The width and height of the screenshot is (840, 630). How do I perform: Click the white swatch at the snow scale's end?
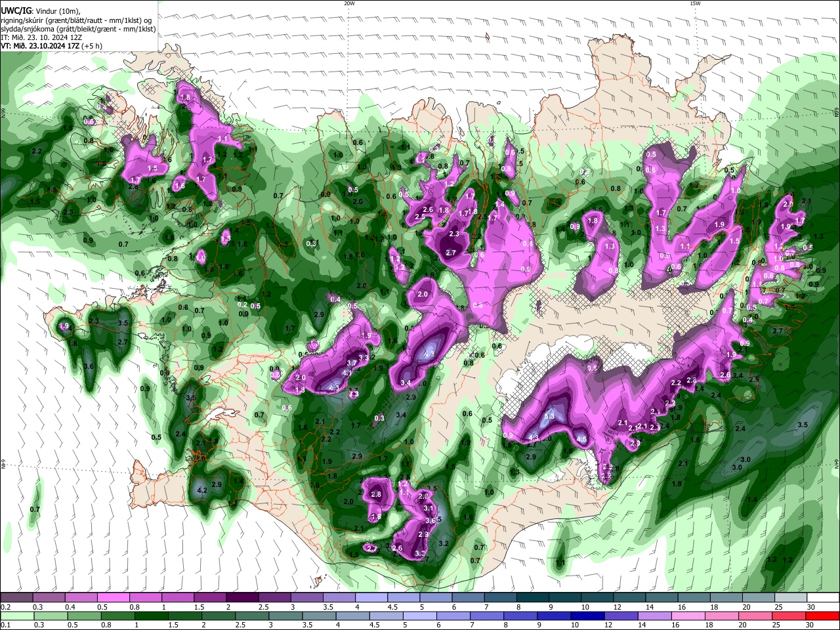coord(823,598)
